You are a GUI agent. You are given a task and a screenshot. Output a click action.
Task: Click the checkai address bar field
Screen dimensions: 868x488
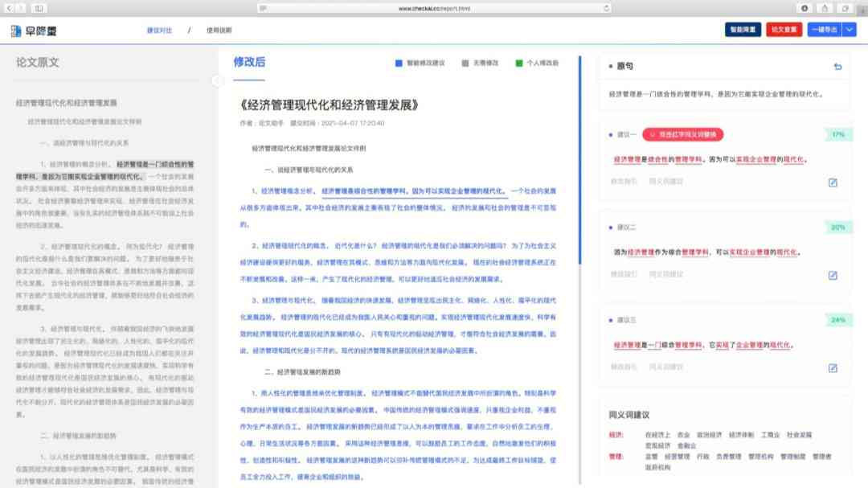435,8
